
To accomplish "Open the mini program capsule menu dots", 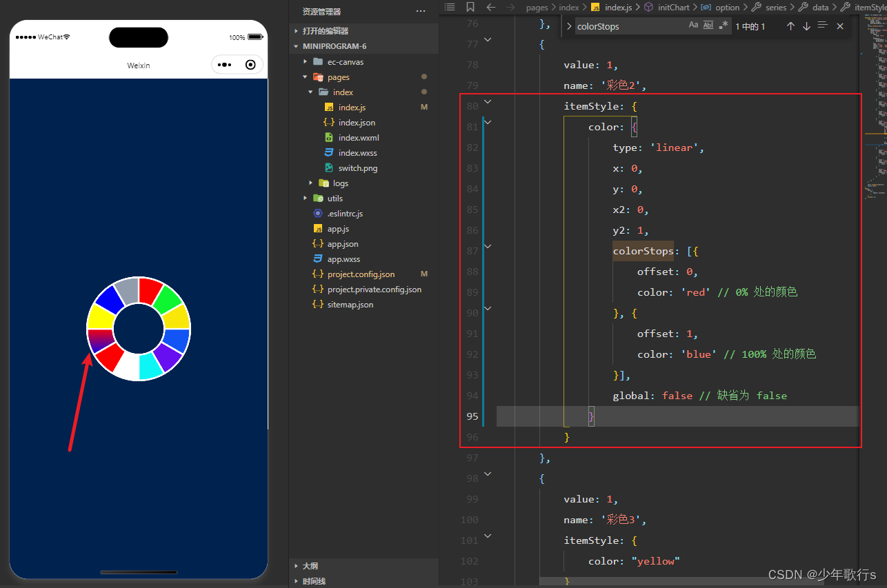I will pyautogui.click(x=224, y=65).
